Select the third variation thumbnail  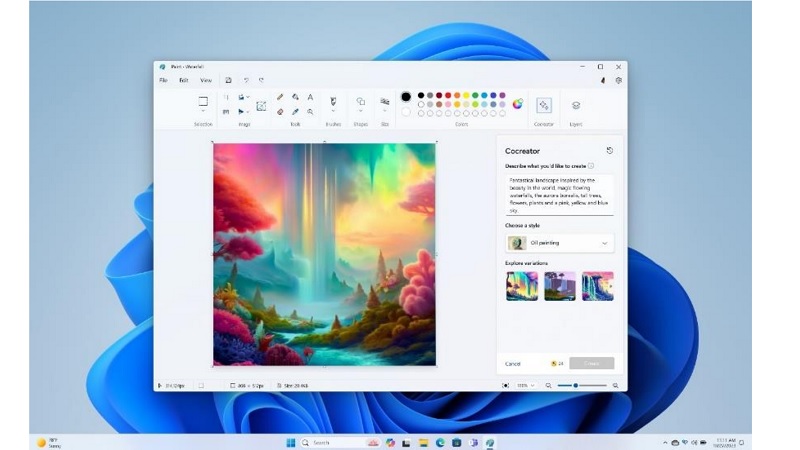tap(597, 286)
